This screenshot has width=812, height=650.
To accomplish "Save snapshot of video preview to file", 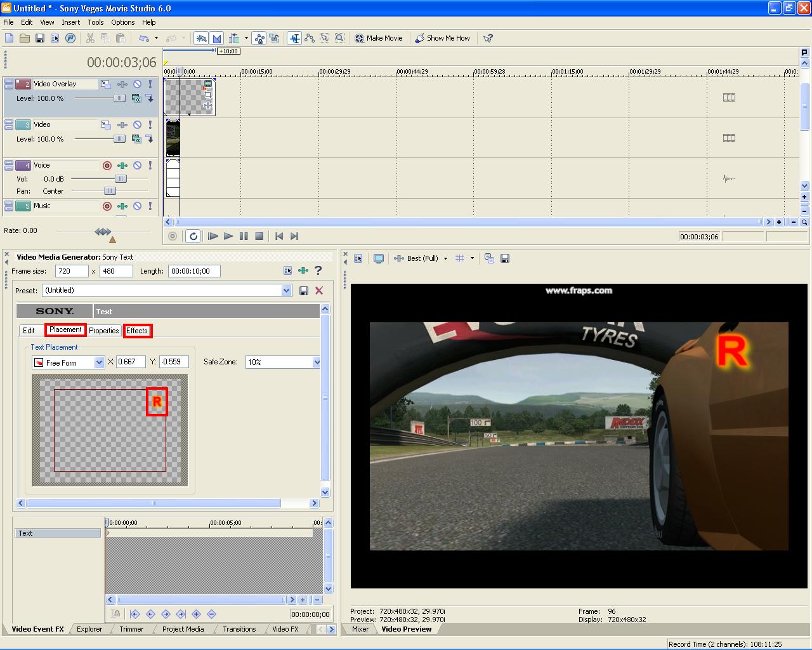I will pos(505,258).
